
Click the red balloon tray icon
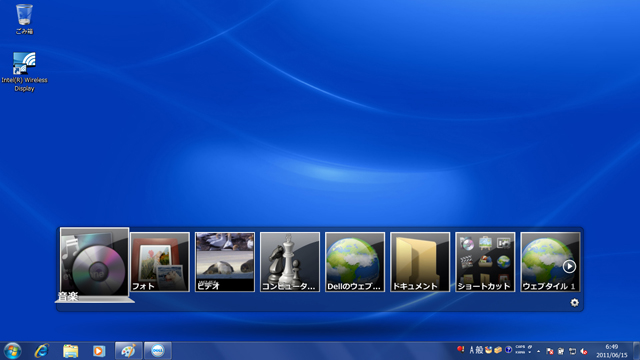click(461, 349)
